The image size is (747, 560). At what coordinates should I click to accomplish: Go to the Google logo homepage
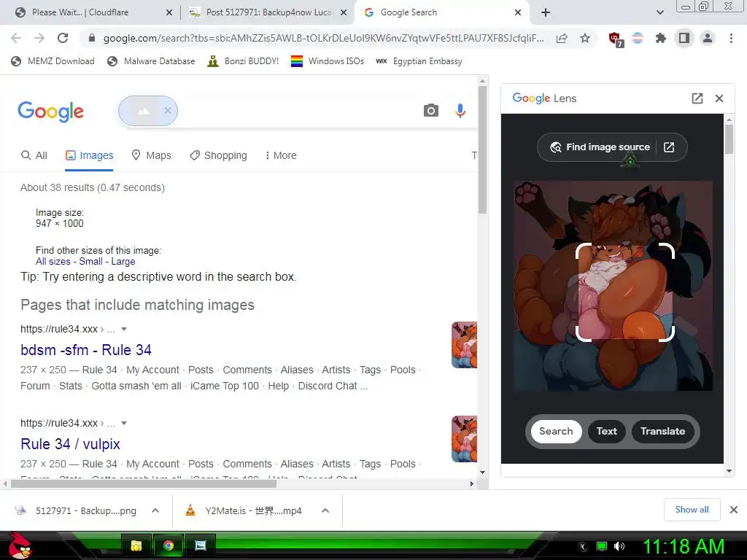pyautogui.click(x=50, y=112)
